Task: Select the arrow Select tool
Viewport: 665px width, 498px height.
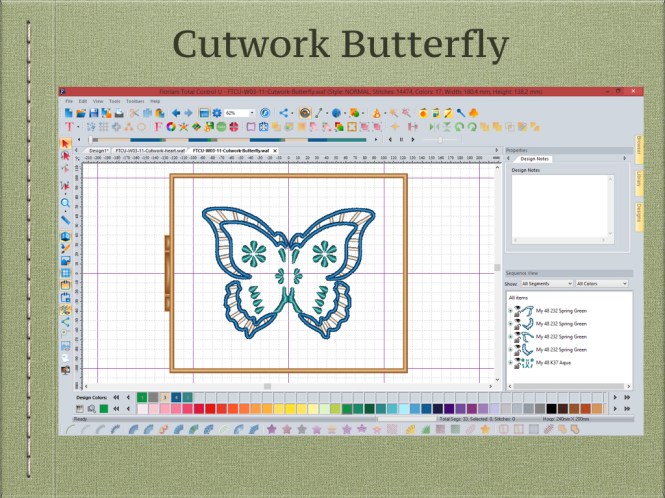Action: pos(66,144)
